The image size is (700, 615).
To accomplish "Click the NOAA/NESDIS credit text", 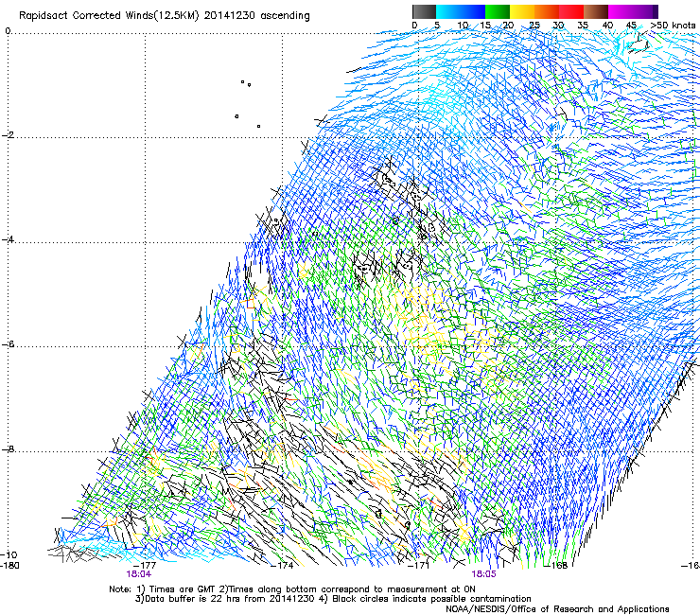I will (557, 609).
